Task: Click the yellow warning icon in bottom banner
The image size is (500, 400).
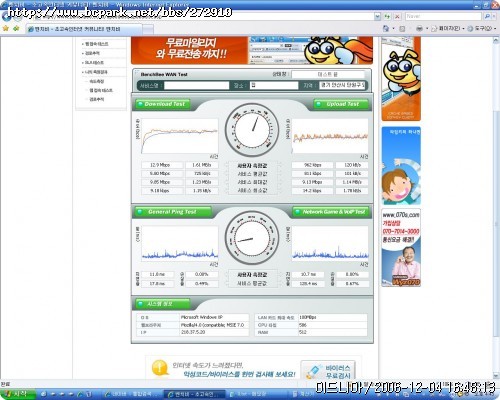Action: [x=160, y=368]
